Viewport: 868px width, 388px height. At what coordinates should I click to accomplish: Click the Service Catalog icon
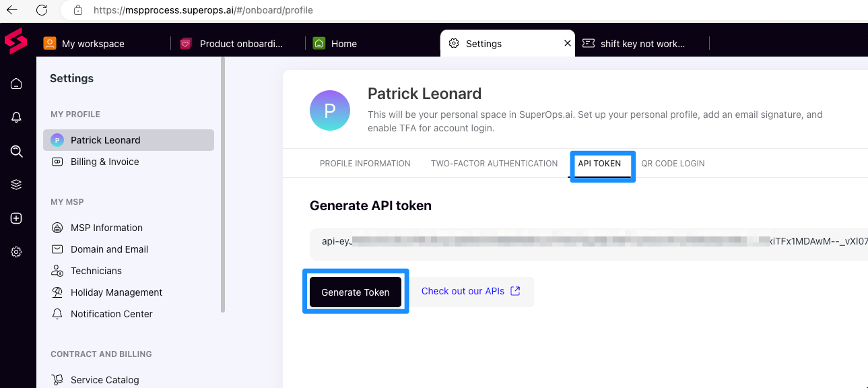coord(57,380)
